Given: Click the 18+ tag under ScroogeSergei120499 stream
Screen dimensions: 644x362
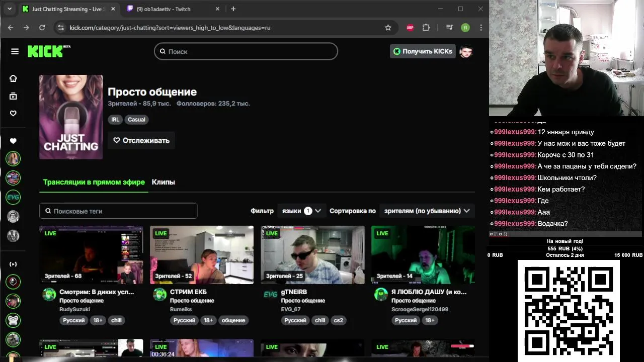Looking at the screenshot, I should (430, 320).
